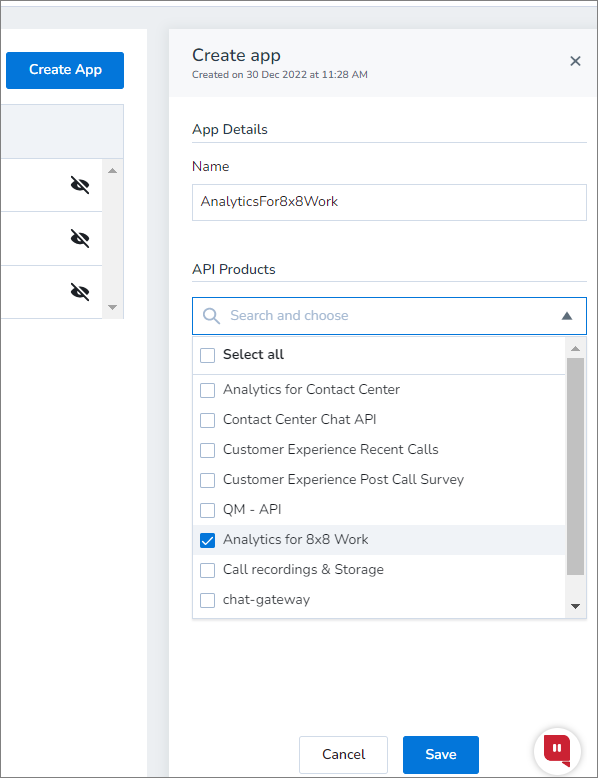Image resolution: width=598 pixels, height=778 pixels.
Task: Click the Name input field
Action: pyautogui.click(x=389, y=202)
